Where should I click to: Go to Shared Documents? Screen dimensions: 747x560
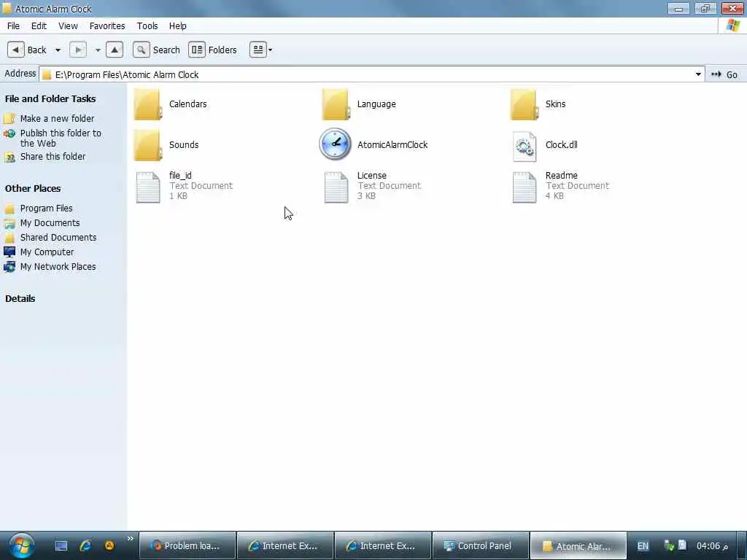pos(58,237)
